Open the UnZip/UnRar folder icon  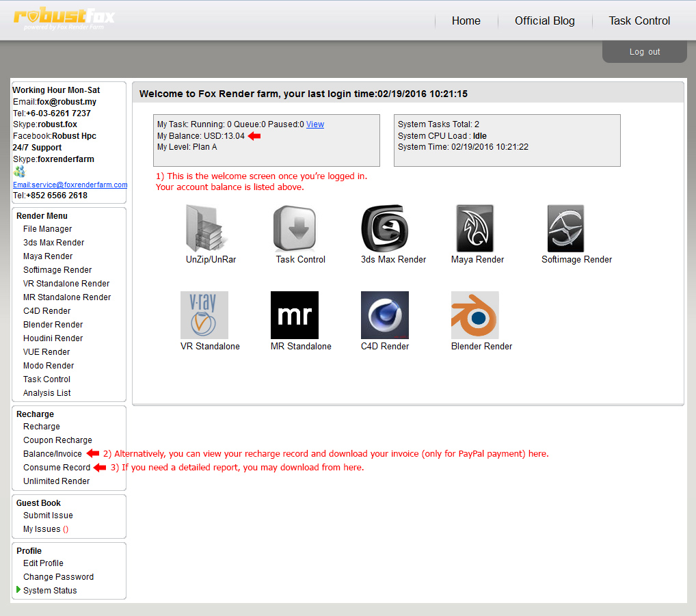pos(206,228)
